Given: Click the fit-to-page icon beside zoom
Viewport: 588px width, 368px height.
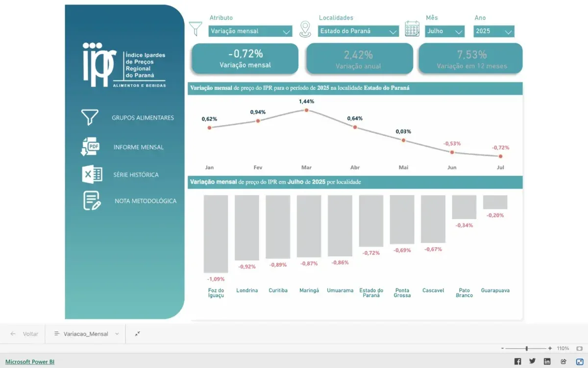Looking at the screenshot, I should [x=579, y=348].
